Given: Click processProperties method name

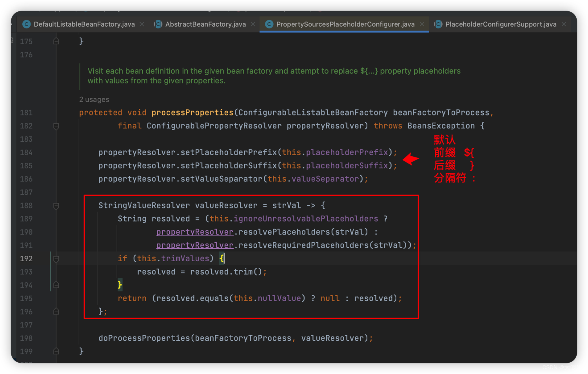Looking at the screenshot, I should tap(192, 113).
